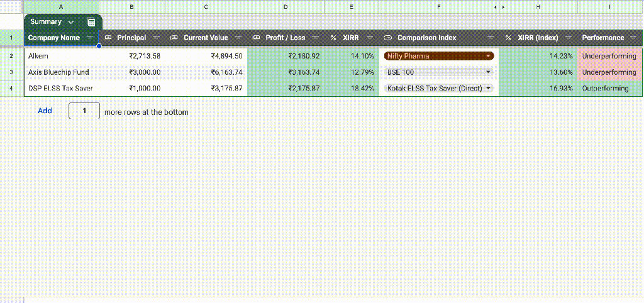Open Kotak ELSS Tax Saver dropdown
Viewport: 644px width, 303px height.
click(488, 88)
